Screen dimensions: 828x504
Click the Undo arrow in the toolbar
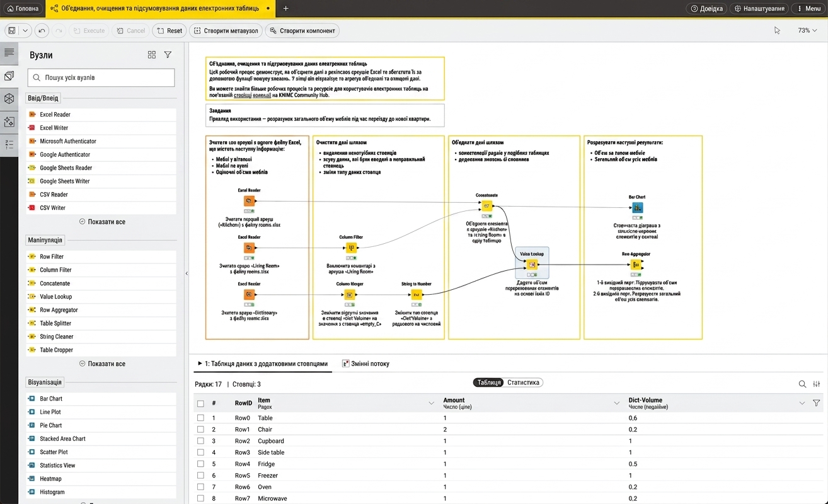click(42, 30)
